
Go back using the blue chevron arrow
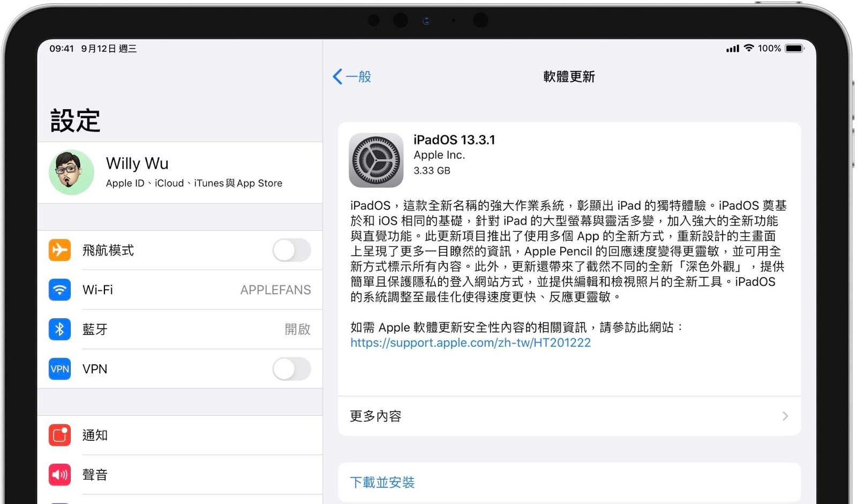(337, 77)
